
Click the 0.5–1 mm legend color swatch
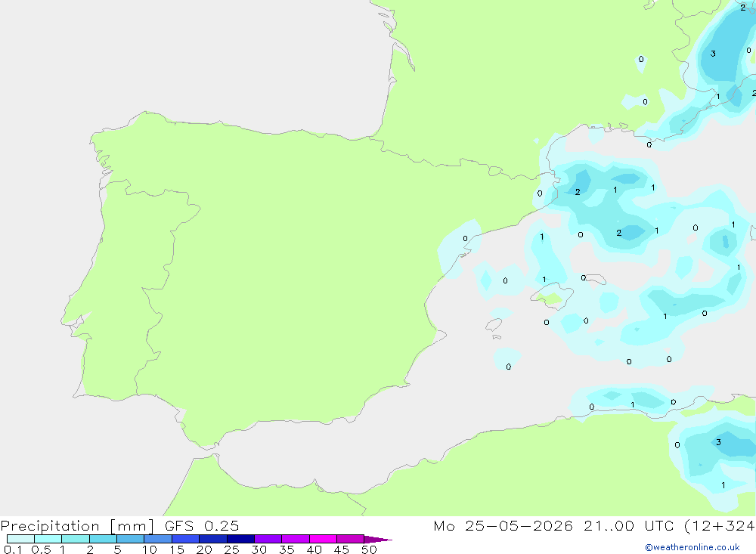tap(48, 539)
